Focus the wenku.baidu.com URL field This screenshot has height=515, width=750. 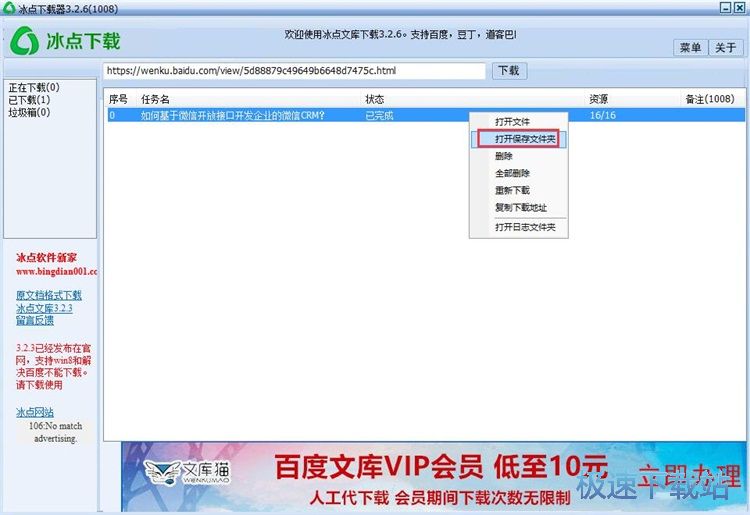tap(294, 71)
